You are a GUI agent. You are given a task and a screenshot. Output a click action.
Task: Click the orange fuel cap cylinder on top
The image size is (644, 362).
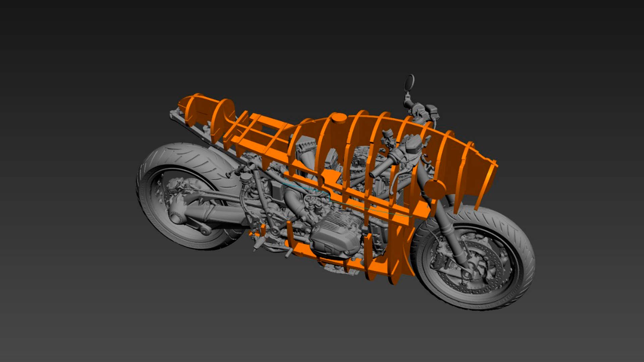(x=339, y=118)
